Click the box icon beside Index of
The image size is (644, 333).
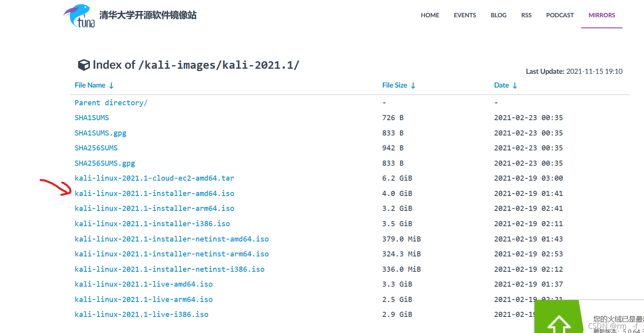click(84, 65)
